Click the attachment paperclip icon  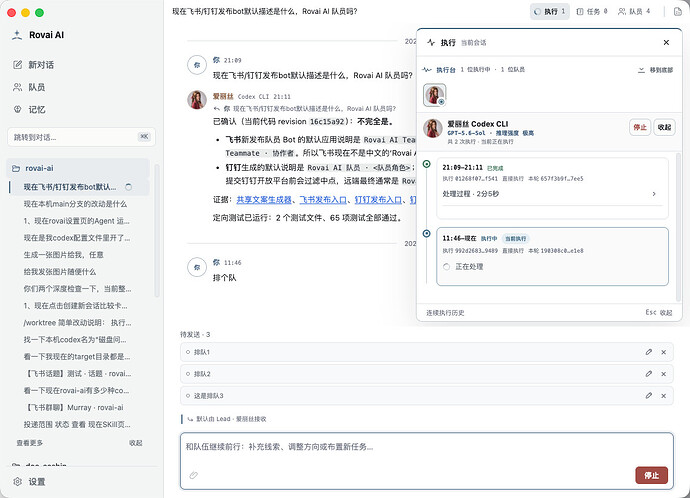tap(194, 475)
